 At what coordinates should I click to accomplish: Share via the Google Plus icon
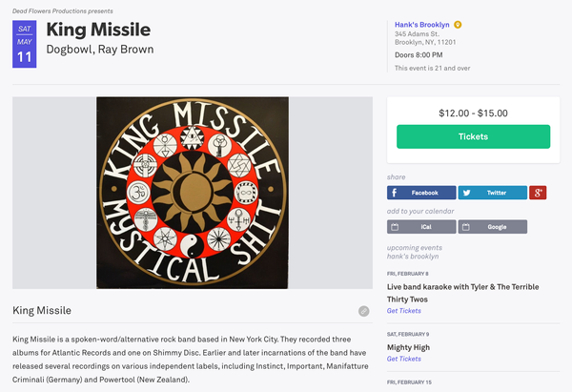(538, 193)
